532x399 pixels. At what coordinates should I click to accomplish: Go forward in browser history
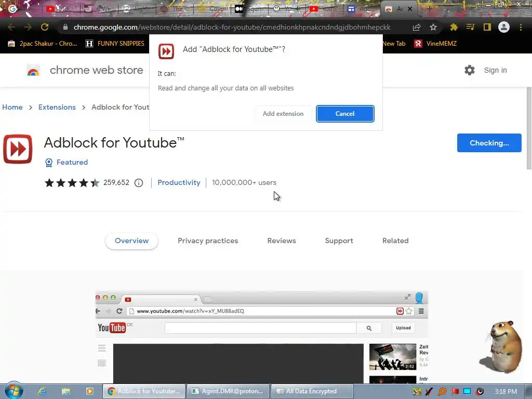coord(28,27)
